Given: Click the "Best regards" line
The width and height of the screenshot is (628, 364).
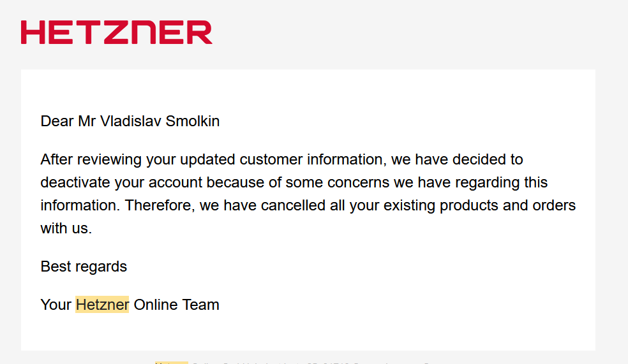Looking at the screenshot, I should (x=84, y=266).
